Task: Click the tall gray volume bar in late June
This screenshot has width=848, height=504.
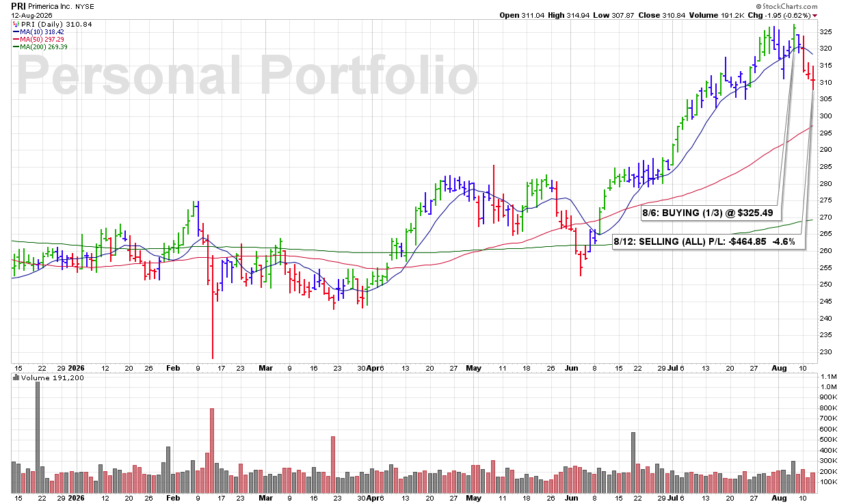Action: tap(633, 463)
